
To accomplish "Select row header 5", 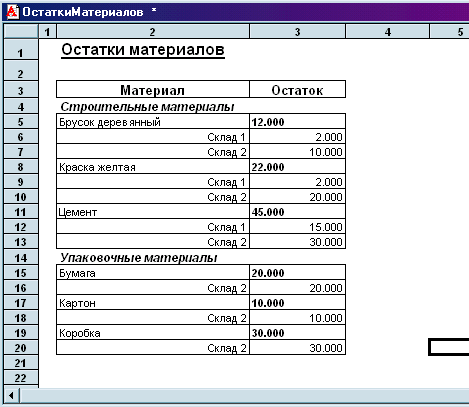I will (x=21, y=122).
